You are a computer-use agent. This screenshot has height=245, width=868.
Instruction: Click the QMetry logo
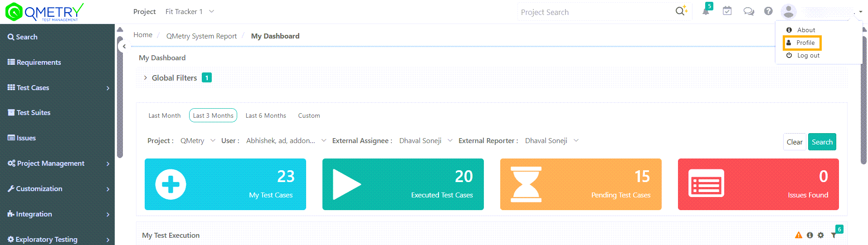44,12
